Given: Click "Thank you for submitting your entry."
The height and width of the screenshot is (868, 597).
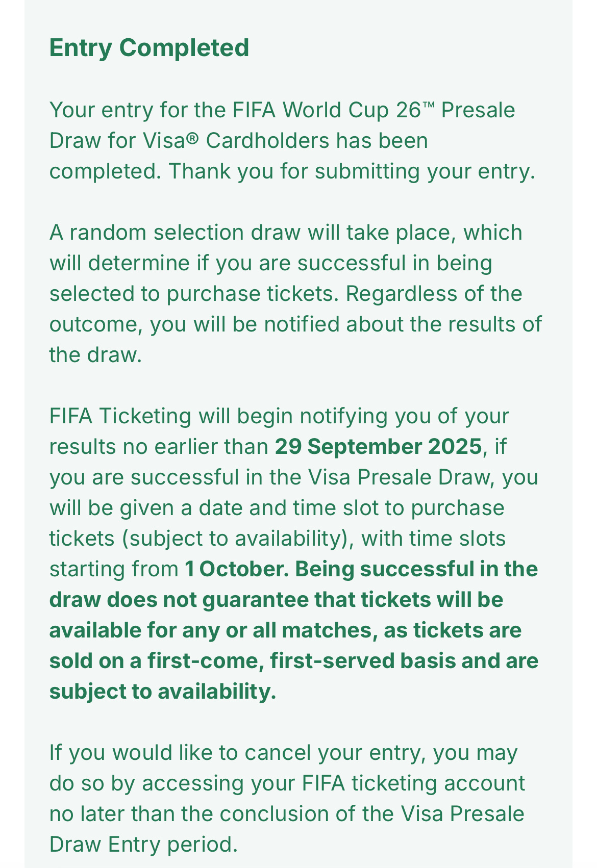Looking at the screenshot, I should [x=352, y=172].
